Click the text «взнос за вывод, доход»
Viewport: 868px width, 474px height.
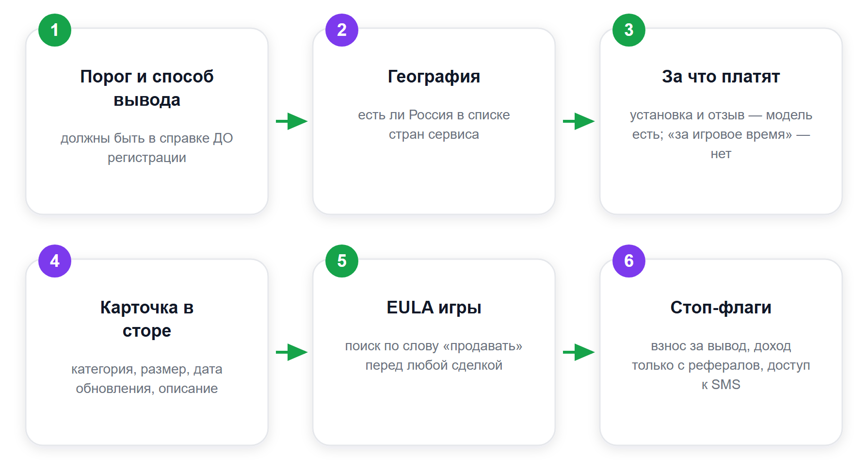click(x=721, y=346)
